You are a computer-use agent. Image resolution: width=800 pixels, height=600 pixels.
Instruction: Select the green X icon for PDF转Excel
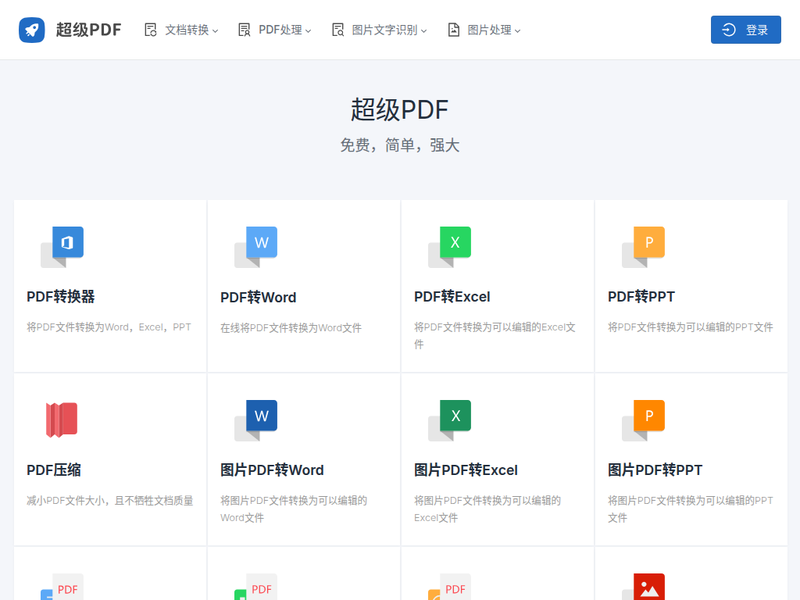(x=449, y=247)
